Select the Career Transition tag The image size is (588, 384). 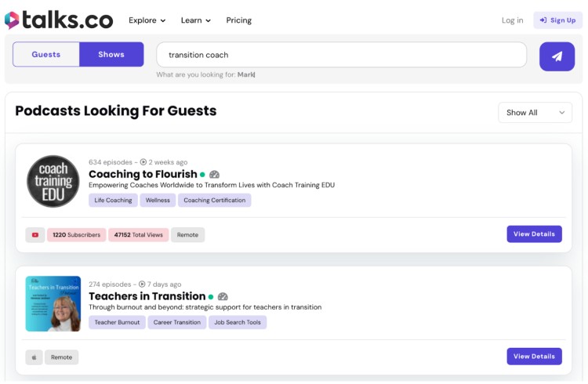[x=177, y=323]
